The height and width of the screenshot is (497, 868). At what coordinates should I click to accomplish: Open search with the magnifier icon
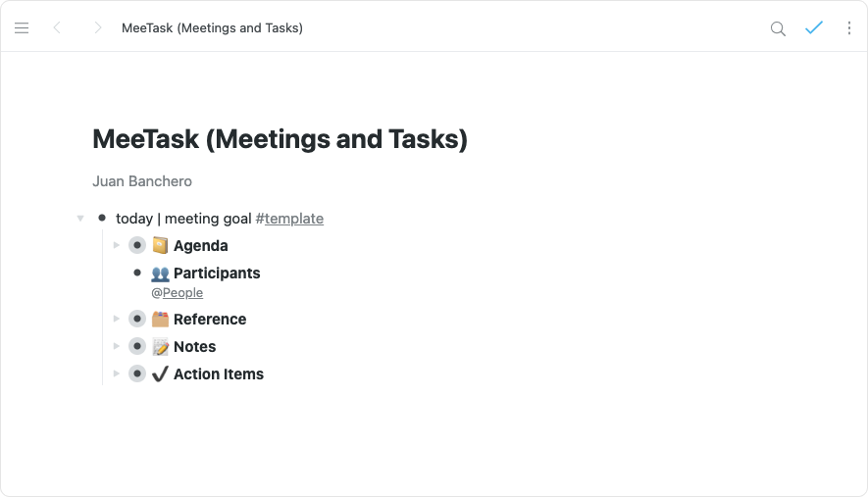coord(778,28)
